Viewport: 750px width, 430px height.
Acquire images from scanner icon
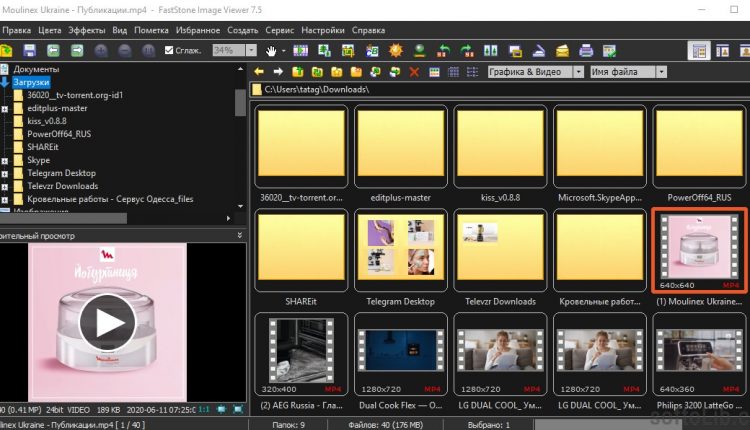(539, 50)
